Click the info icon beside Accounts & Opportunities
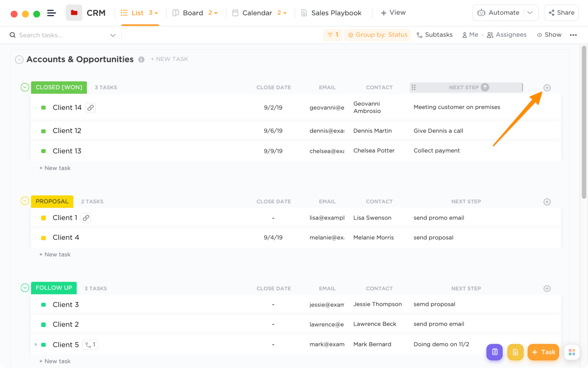 [141, 59]
